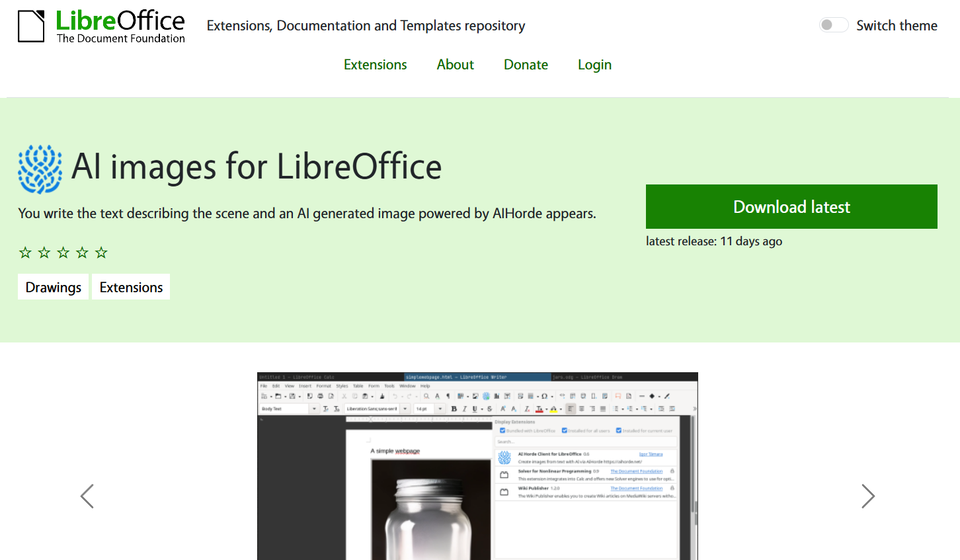Show previous screenshot with left arrow
This screenshot has height=560, width=960.
pyautogui.click(x=87, y=496)
